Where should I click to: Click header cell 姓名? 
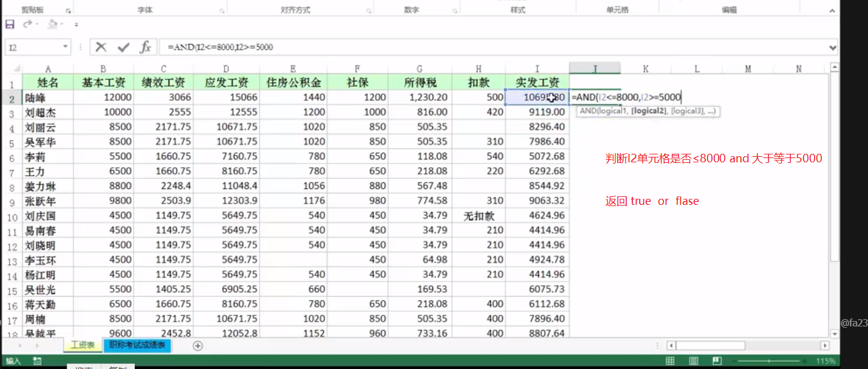(x=48, y=82)
